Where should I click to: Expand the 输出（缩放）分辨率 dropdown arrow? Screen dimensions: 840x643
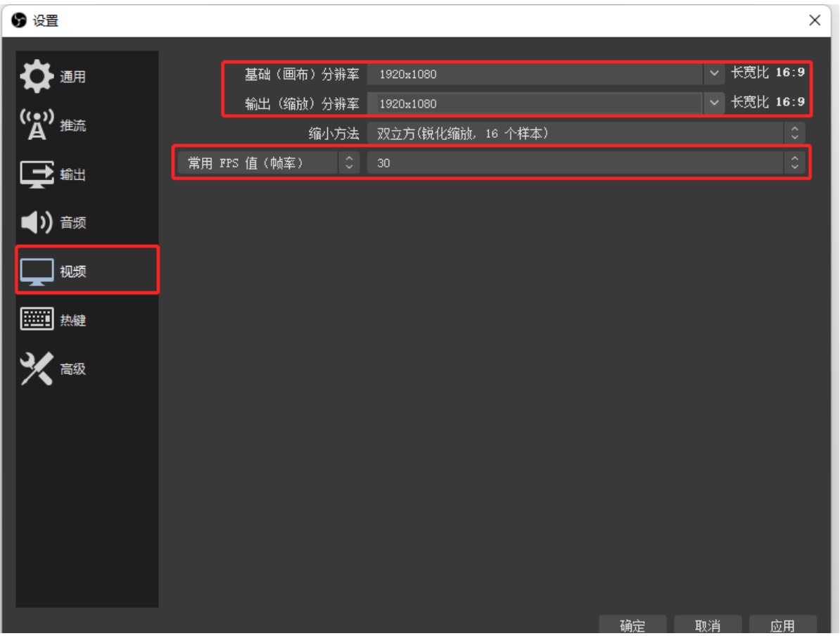(x=713, y=102)
